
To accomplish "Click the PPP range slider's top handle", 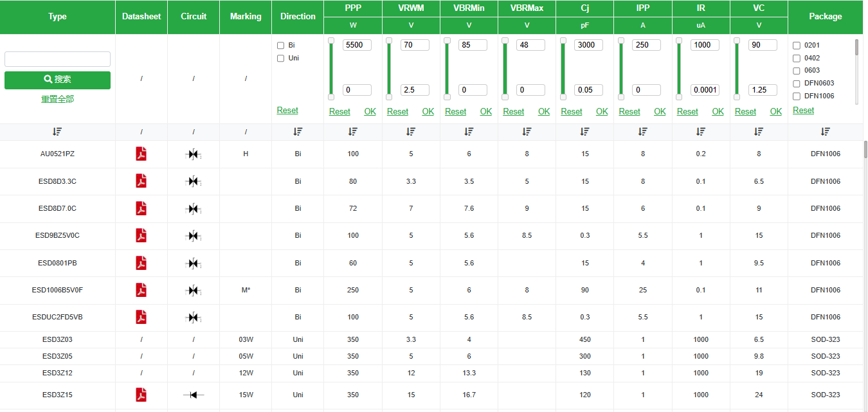I will point(331,40).
